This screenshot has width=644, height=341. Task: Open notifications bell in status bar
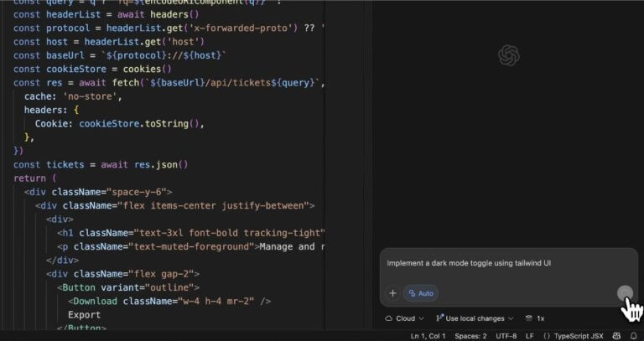point(634,336)
